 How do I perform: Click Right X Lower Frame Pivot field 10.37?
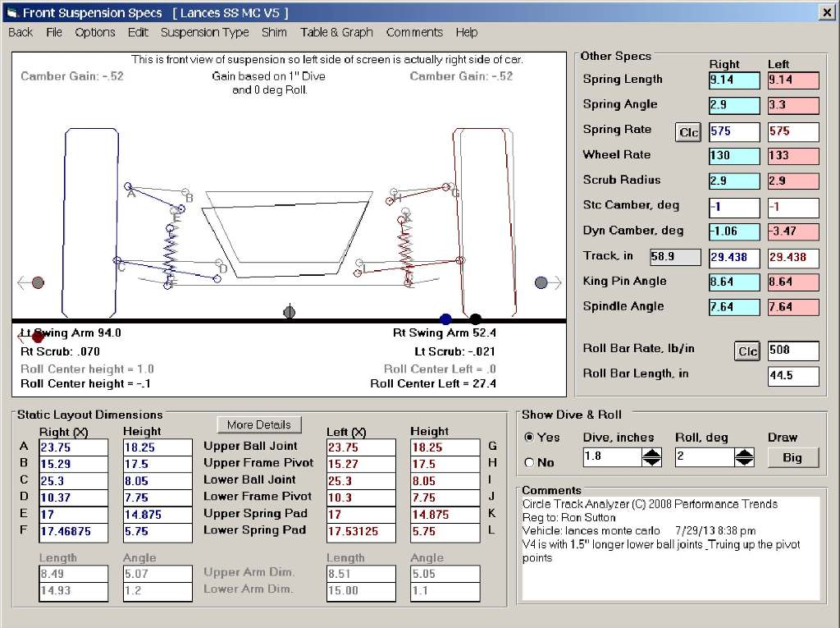tap(73, 498)
